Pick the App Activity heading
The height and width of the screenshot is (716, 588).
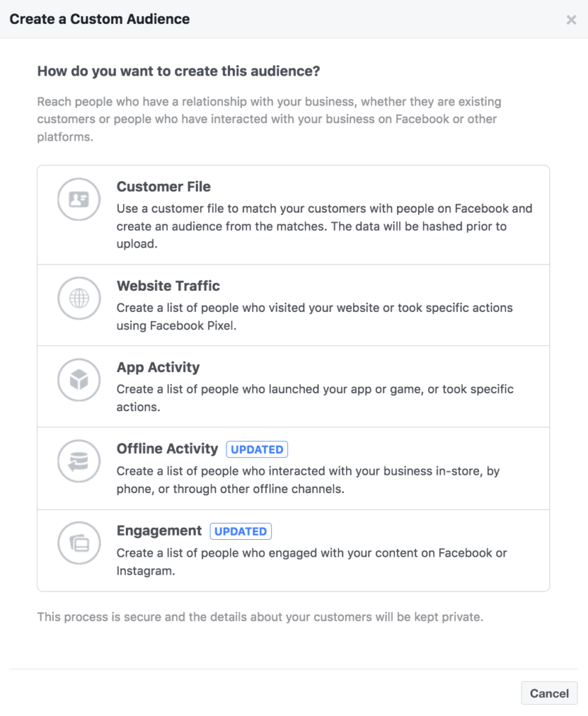[158, 368]
